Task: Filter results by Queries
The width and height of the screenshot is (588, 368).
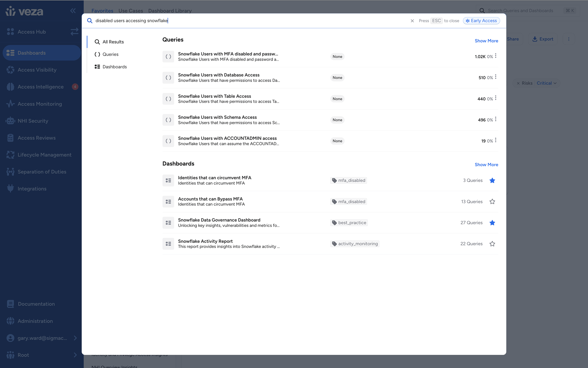Action: coord(106,54)
